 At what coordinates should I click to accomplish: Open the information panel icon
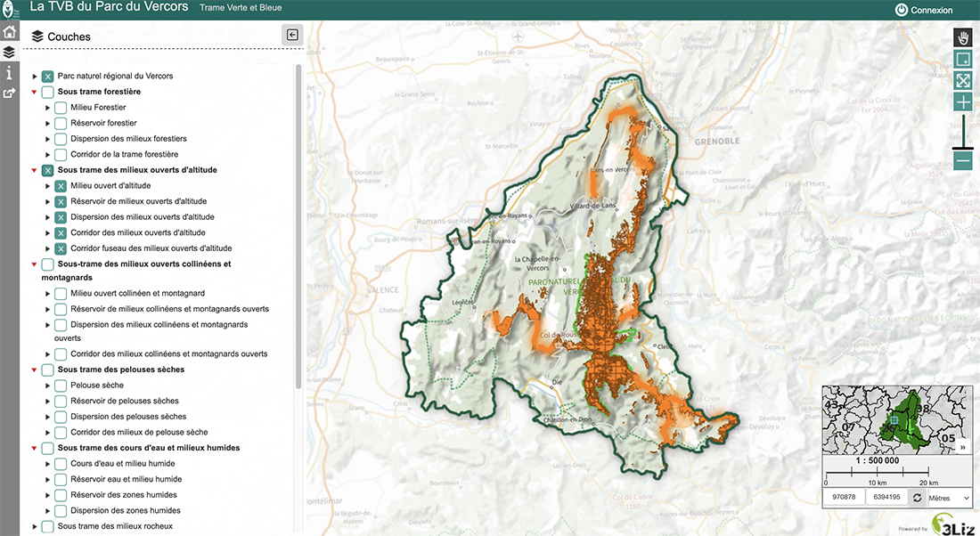tap(9, 73)
